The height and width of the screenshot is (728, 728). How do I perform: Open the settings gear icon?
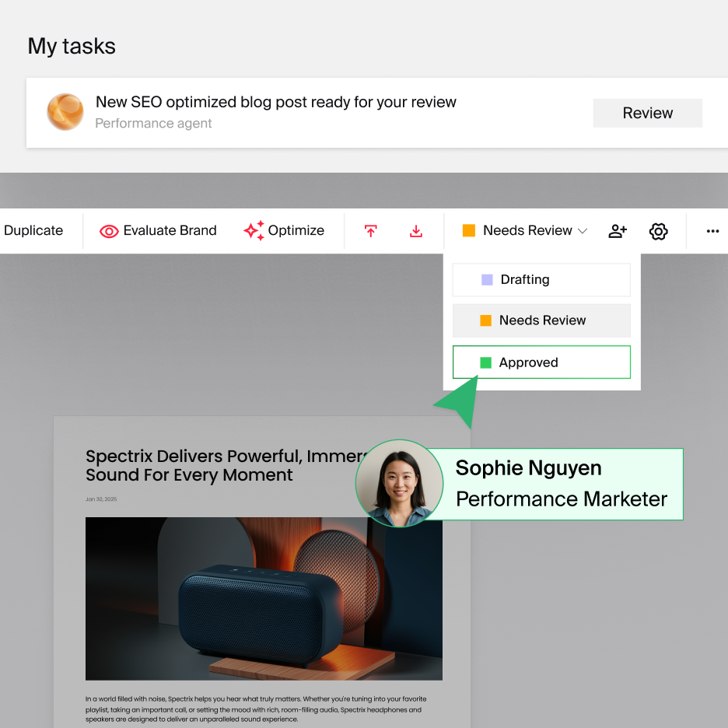pos(658,231)
